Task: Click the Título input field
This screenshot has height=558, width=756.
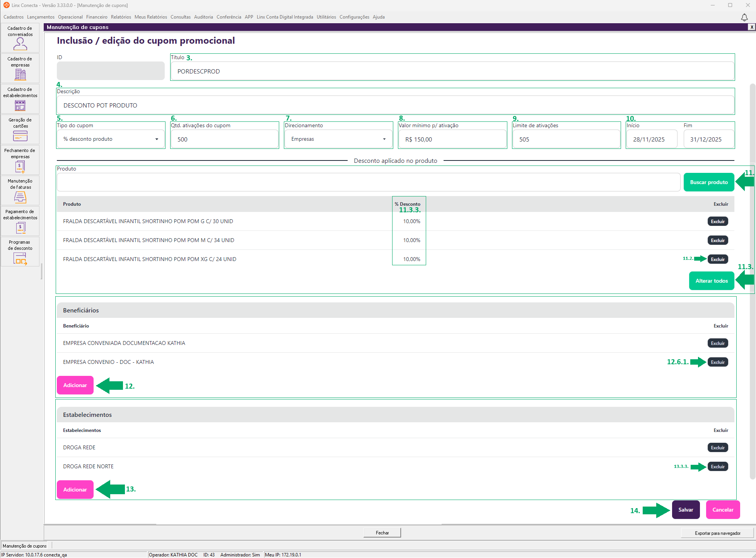Action: pyautogui.click(x=452, y=71)
